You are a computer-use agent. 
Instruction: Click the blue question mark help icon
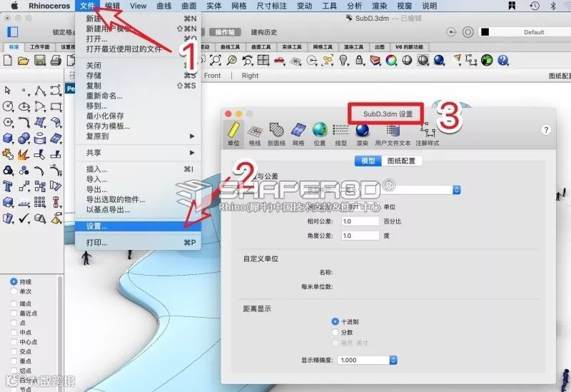[x=503, y=60]
